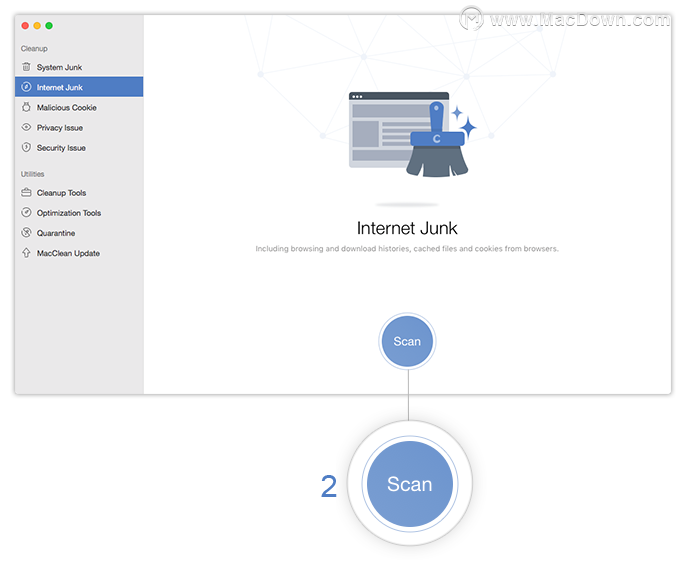Open Optimization Tools utilities
The image size is (680, 563).
(79, 213)
